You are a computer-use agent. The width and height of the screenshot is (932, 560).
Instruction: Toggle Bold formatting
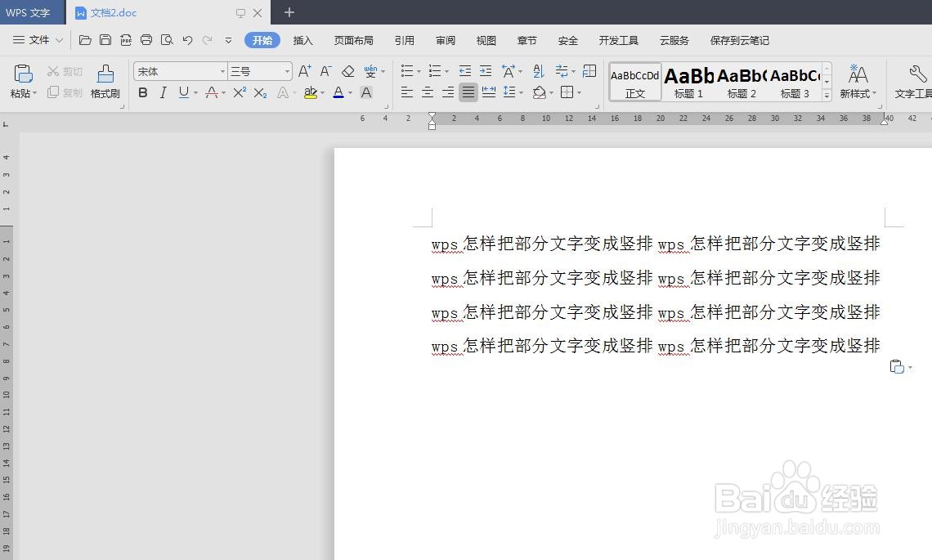[x=142, y=92]
